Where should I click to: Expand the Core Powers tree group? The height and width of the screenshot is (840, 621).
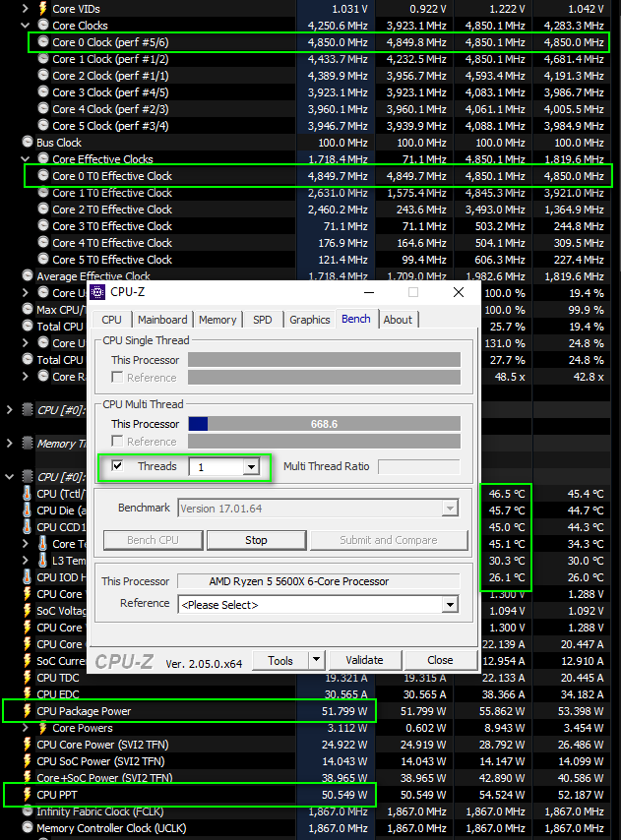tap(25, 728)
